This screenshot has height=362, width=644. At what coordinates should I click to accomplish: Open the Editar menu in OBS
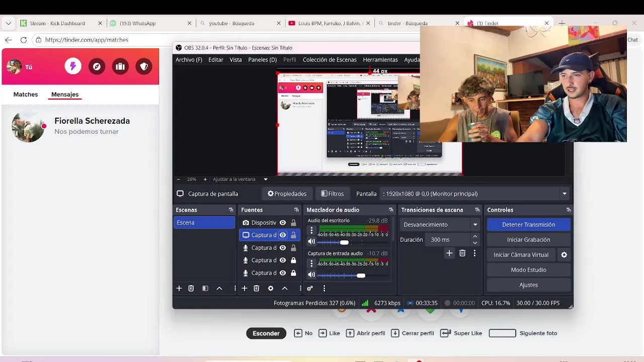[x=216, y=60]
